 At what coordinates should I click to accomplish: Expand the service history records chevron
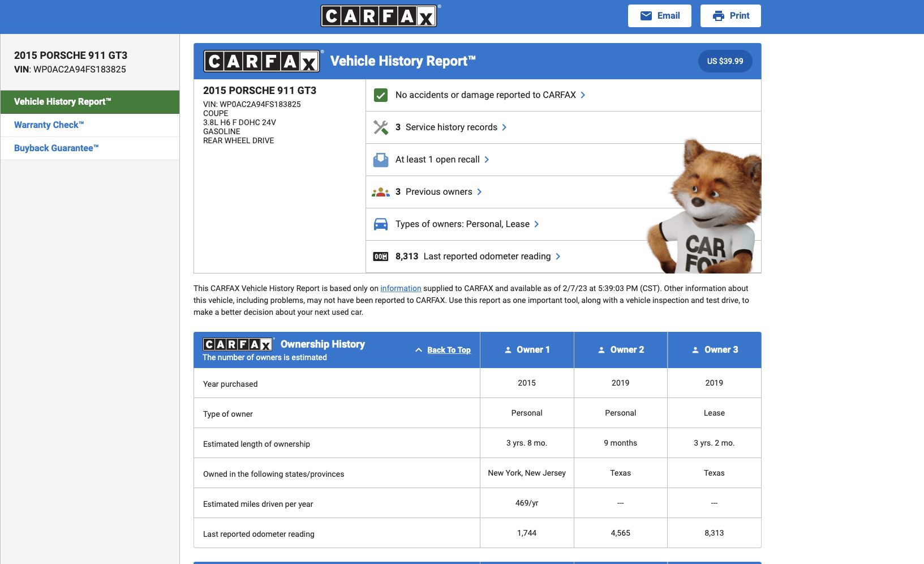tap(504, 127)
